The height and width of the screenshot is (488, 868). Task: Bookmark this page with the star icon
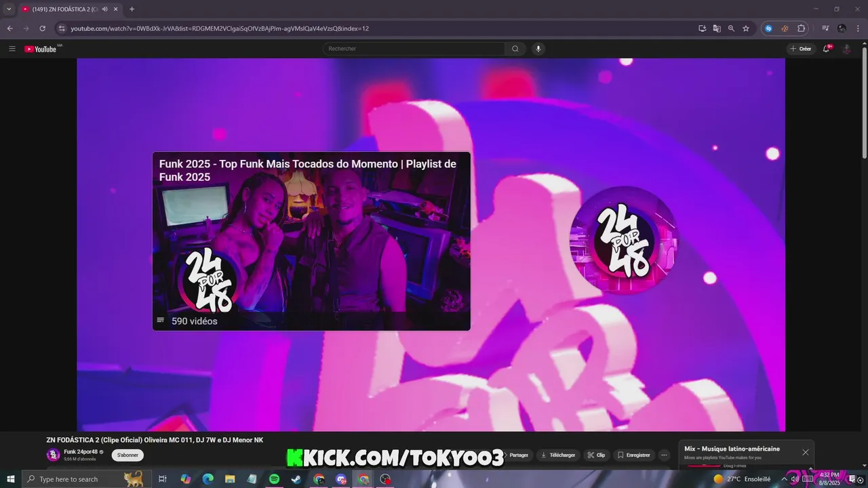[746, 28]
